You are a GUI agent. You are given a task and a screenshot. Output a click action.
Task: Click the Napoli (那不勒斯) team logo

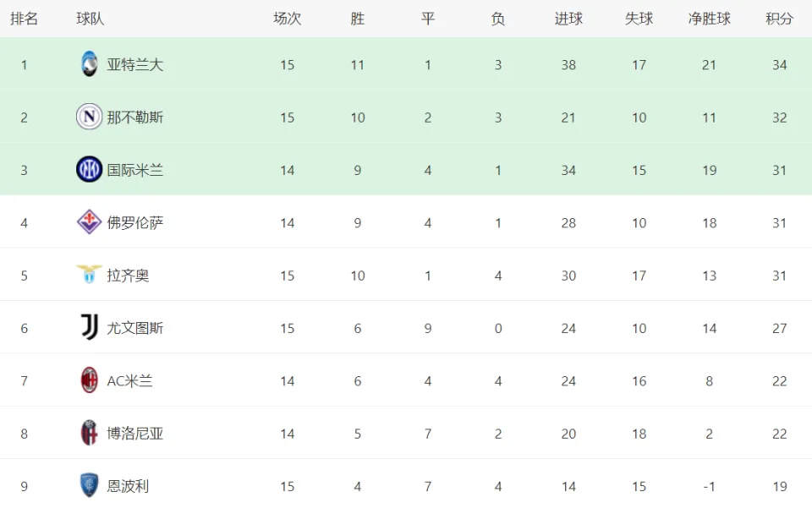(x=89, y=117)
